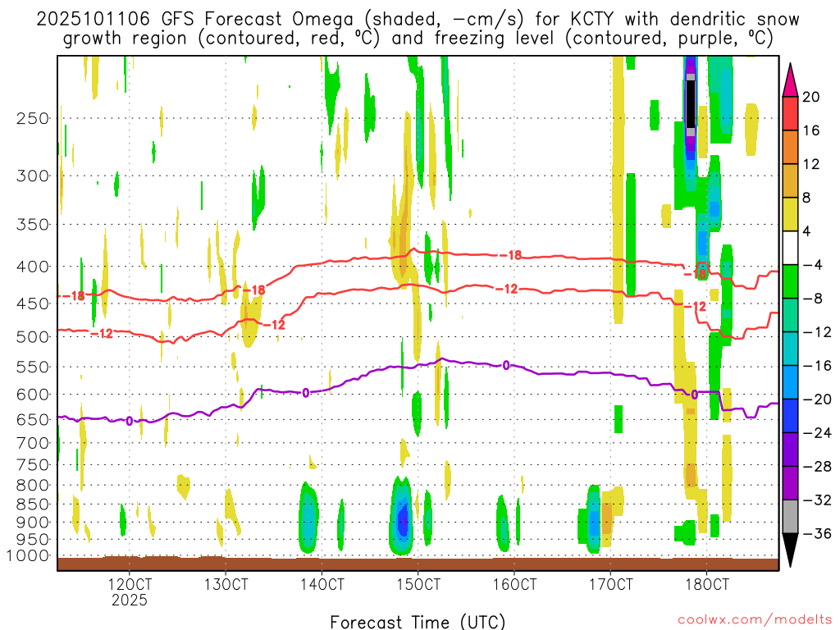Select the red color bar segment below 20
This screenshot has width=840, height=630.
(791, 113)
